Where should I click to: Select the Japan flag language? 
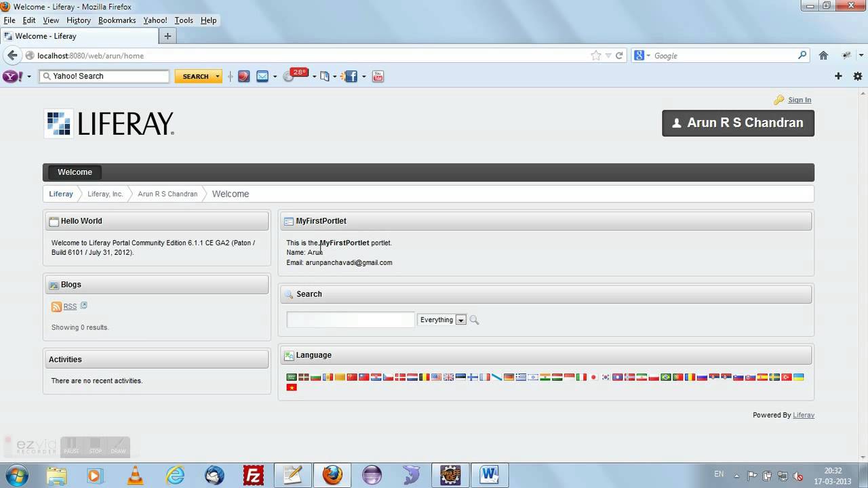tap(593, 377)
